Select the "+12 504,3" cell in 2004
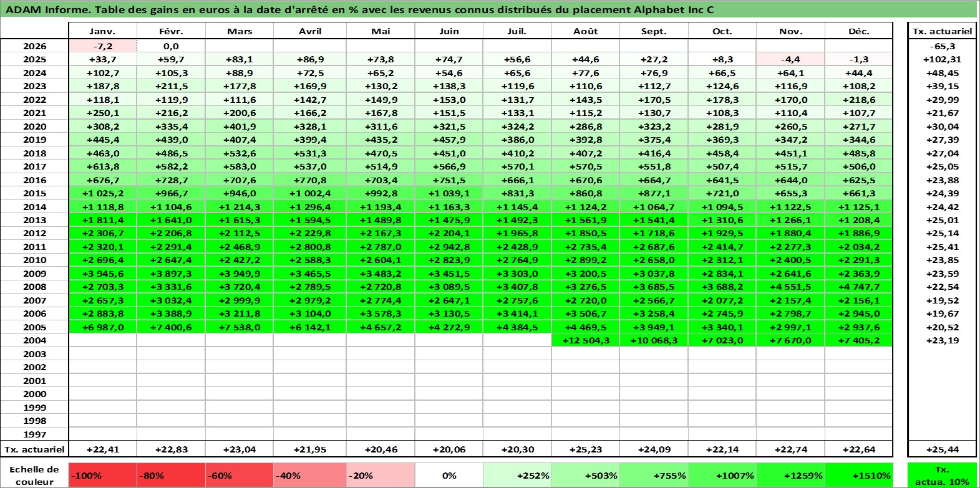 coord(586,340)
